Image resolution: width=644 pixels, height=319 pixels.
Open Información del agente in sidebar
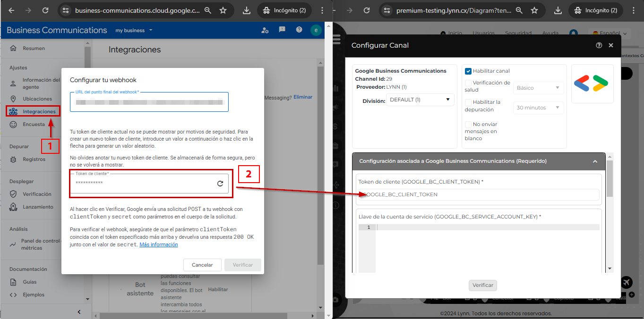coord(41,84)
